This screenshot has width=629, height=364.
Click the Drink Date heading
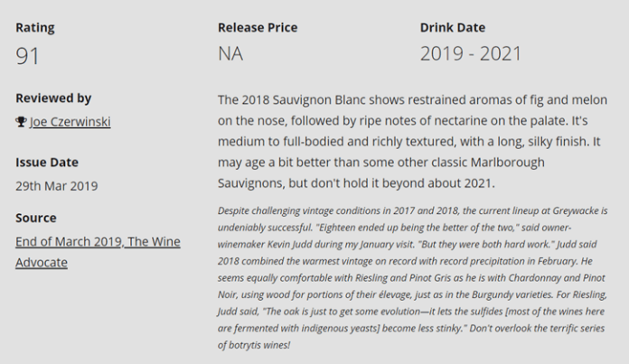coord(453,28)
